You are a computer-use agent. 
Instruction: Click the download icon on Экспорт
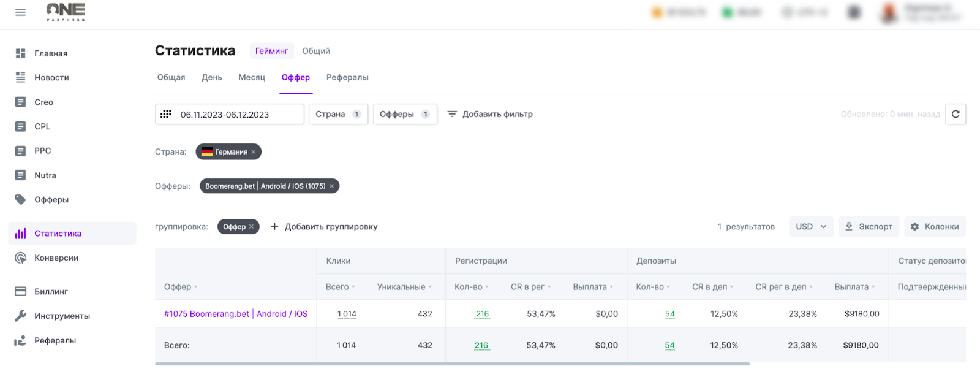(x=849, y=226)
